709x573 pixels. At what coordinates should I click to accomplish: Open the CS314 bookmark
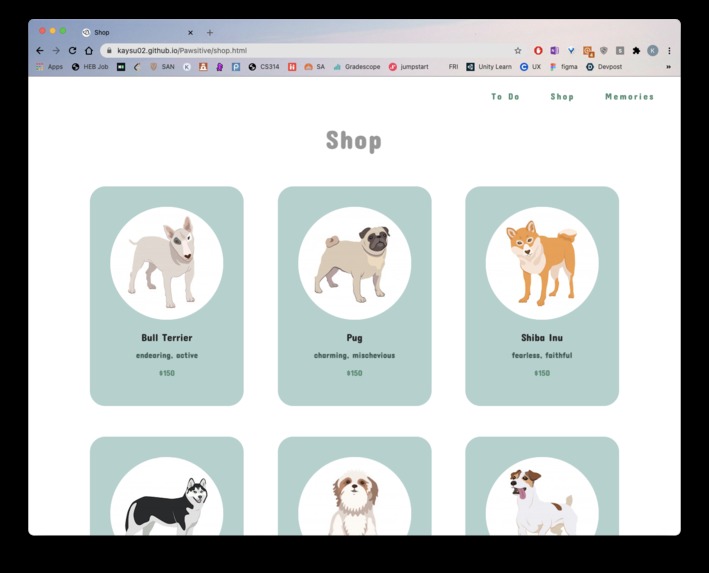click(x=264, y=67)
